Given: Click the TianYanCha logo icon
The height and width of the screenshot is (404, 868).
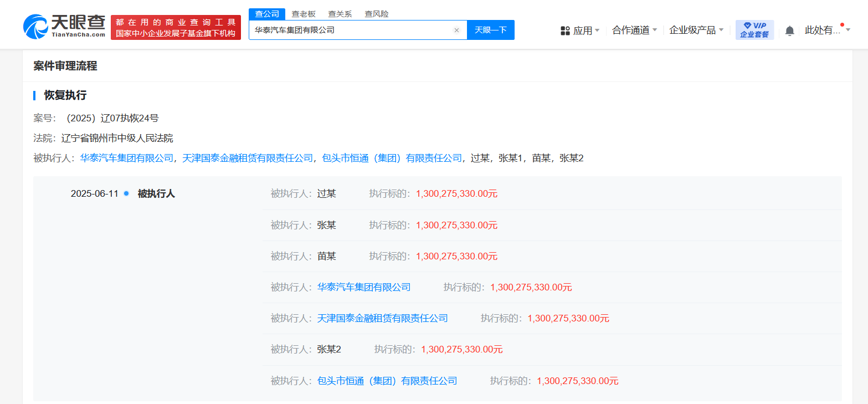Looking at the screenshot, I should click(x=36, y=26).
